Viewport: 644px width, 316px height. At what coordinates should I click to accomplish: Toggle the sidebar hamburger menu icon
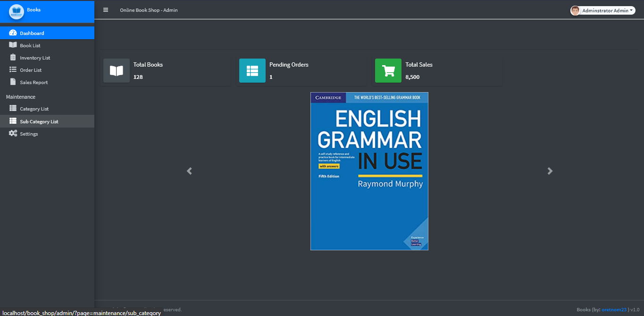[x=106, y=10]
